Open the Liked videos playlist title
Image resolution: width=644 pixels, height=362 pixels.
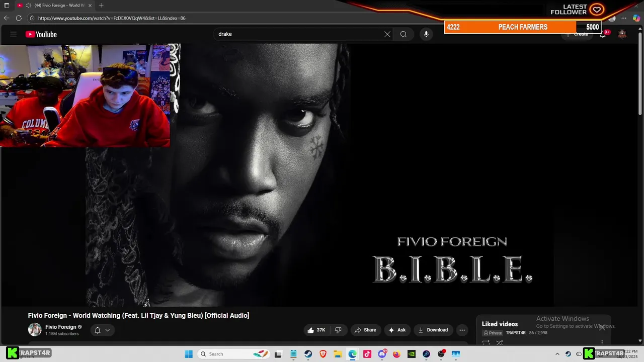click(x=500, y=324)
